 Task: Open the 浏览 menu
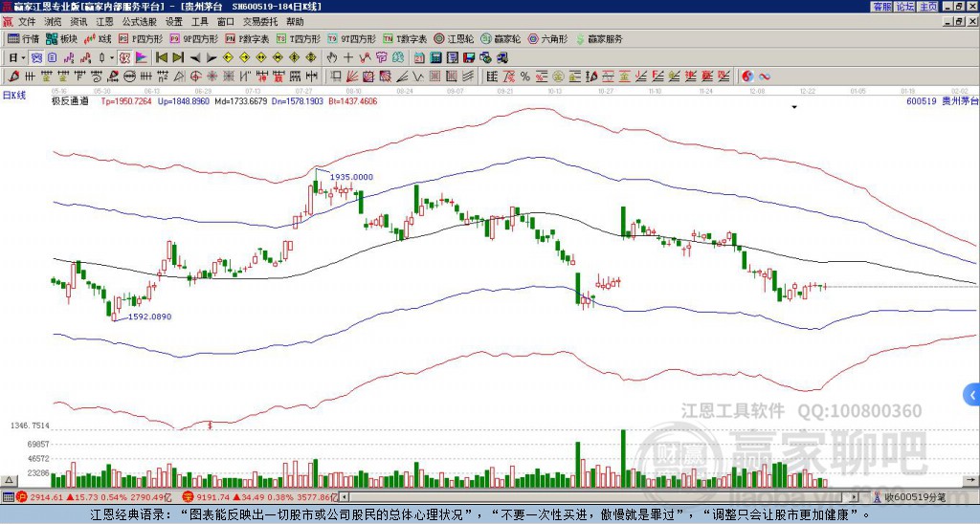(54, 22)
